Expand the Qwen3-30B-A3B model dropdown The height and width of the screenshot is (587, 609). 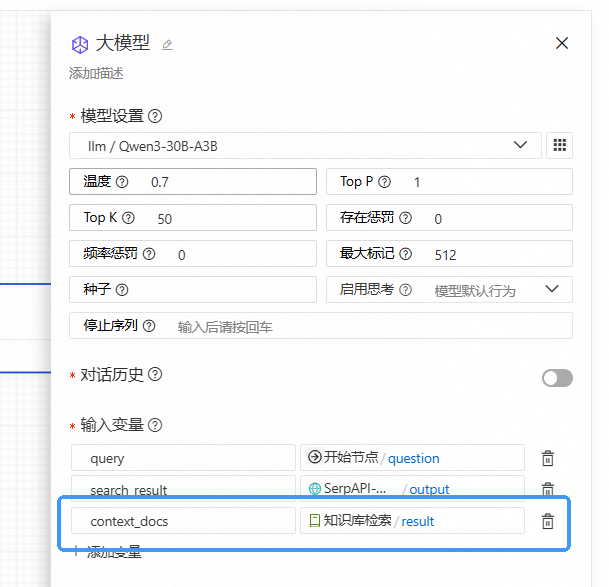tap(305, 146)
